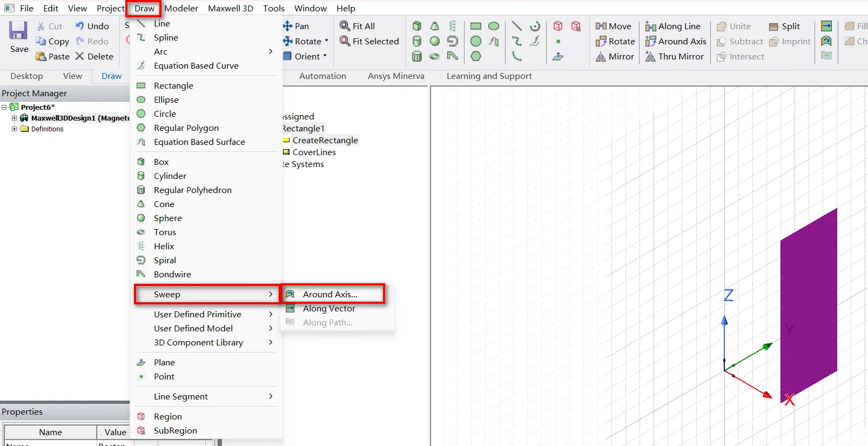
Task: Click the Delete button in the ribbon
Action: click(94, 56)
